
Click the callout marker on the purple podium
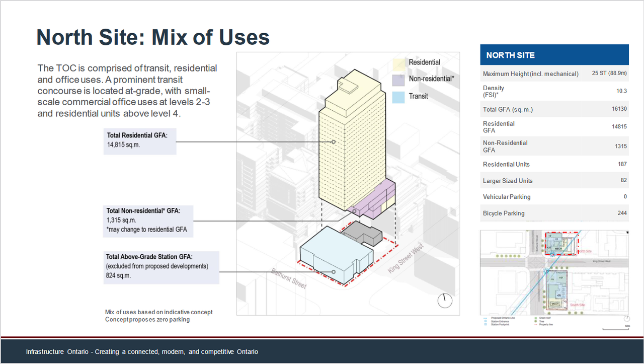(354, 211)
